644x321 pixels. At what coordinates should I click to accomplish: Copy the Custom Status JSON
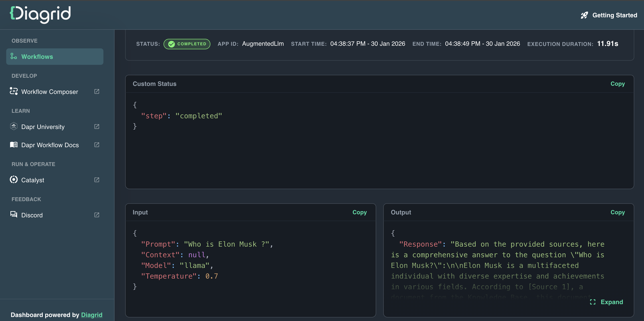pyautogui.click(x=618, y=84)
